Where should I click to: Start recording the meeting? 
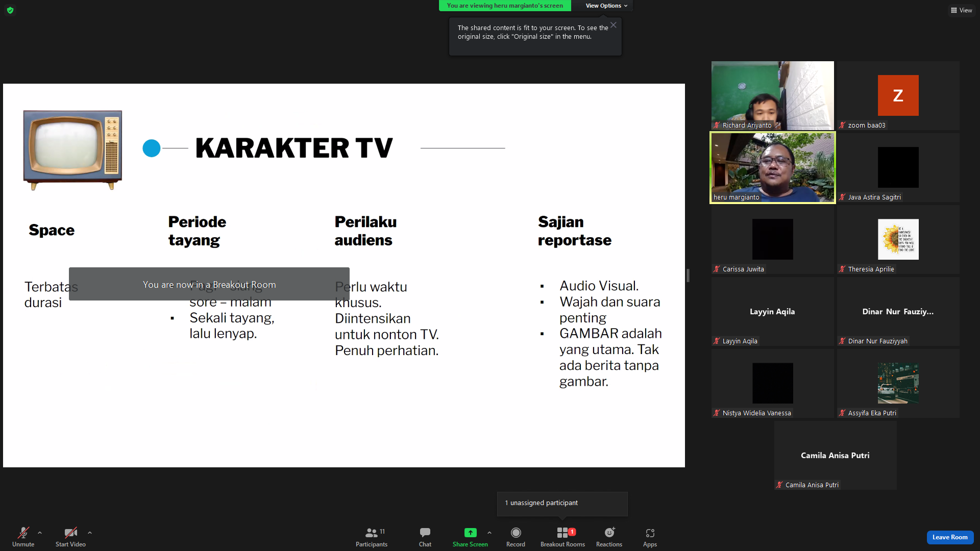pyautogui.click(x=516, y=537)
